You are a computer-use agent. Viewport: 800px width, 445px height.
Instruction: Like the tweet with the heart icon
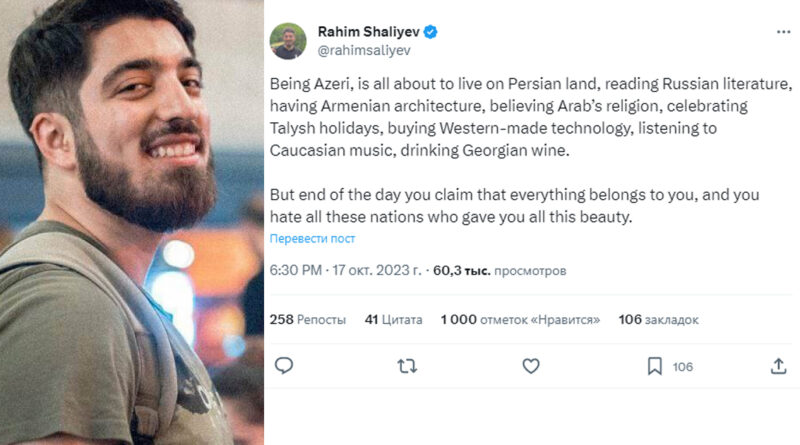pos(531,367)
